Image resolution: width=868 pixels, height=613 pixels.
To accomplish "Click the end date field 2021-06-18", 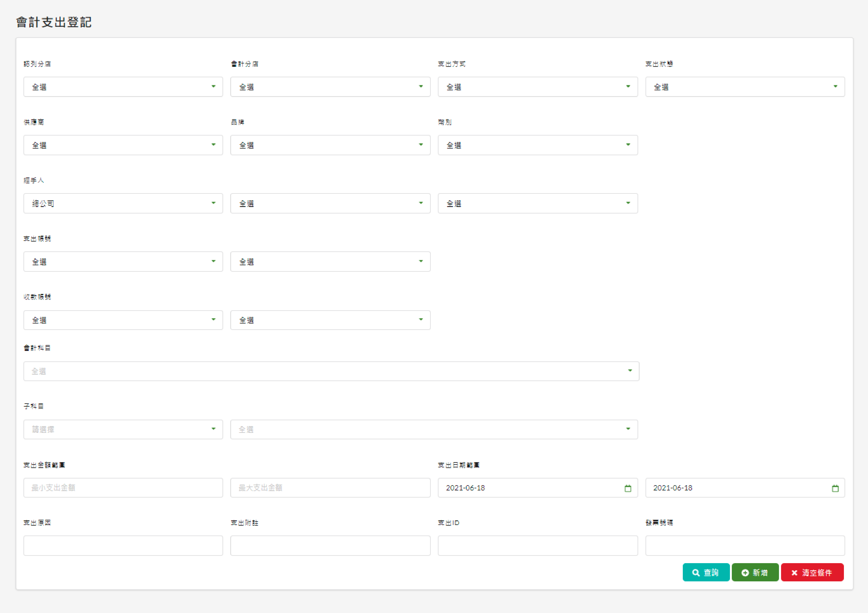I will pos(745,488).
